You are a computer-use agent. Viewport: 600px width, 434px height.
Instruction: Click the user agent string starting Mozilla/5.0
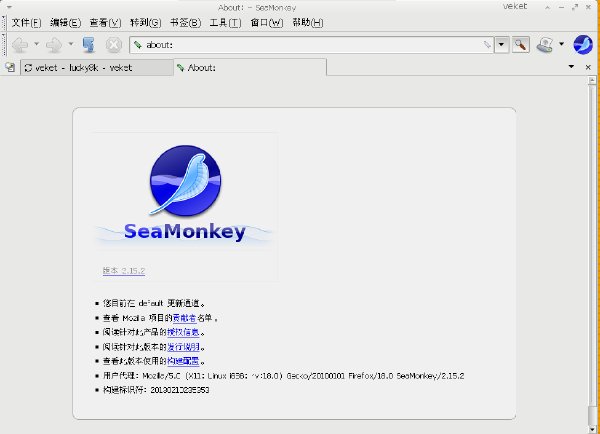click(x=303, y=376)
